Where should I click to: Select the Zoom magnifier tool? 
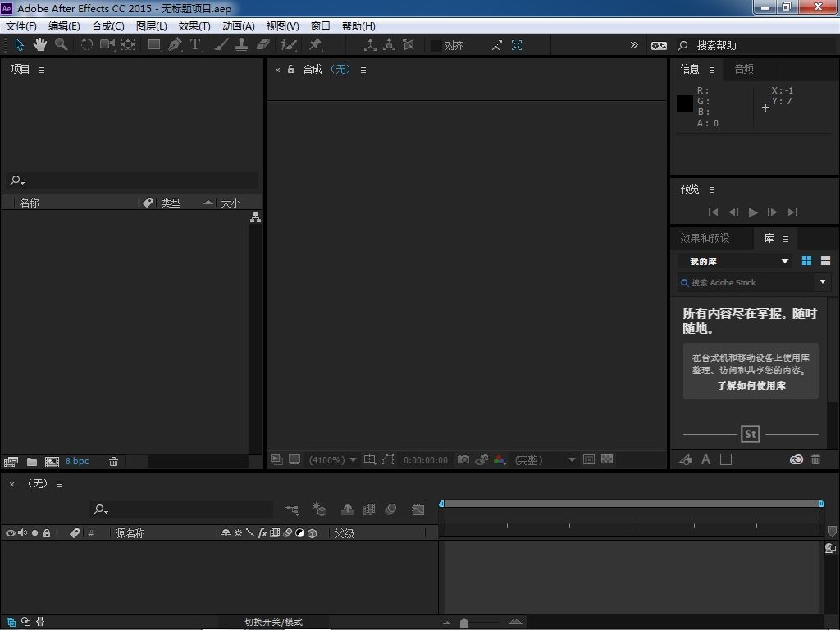click(62, 45)
